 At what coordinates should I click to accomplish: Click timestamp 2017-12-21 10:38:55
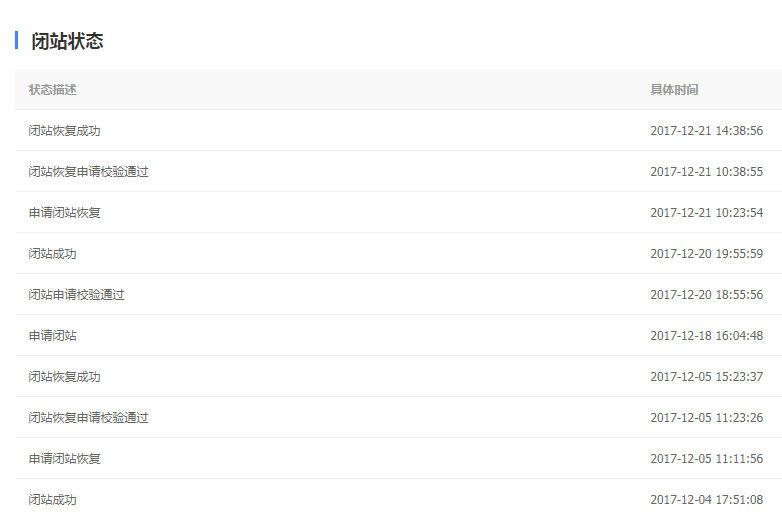(x=706, y=172)
